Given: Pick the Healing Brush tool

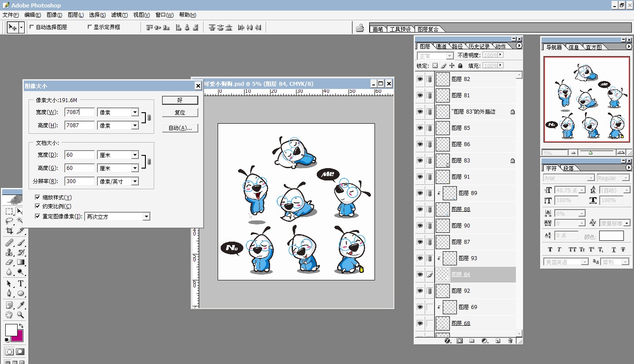Looking at the screenshot, I should point(9,243).
